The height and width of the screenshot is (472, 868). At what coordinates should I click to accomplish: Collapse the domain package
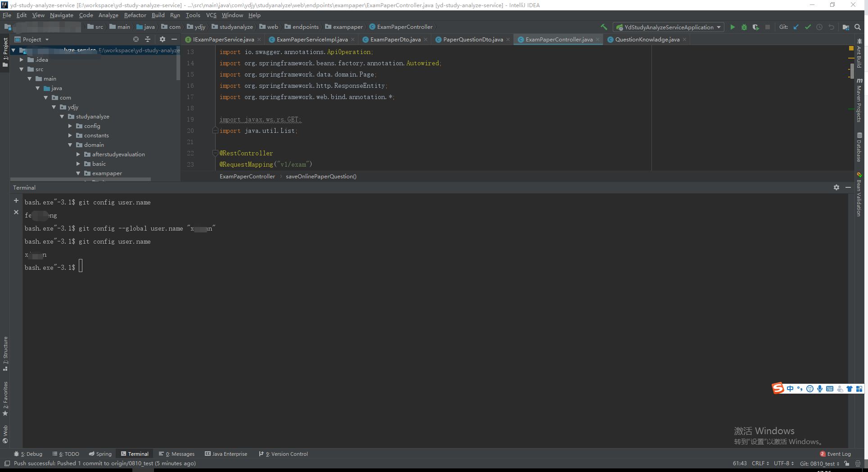[x=70, y=145]
